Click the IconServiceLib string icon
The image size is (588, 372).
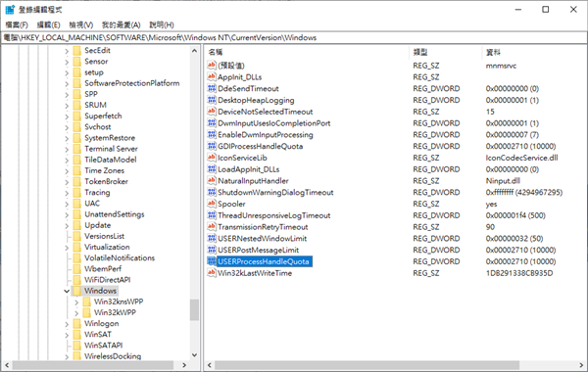click(x=212, y=158)
